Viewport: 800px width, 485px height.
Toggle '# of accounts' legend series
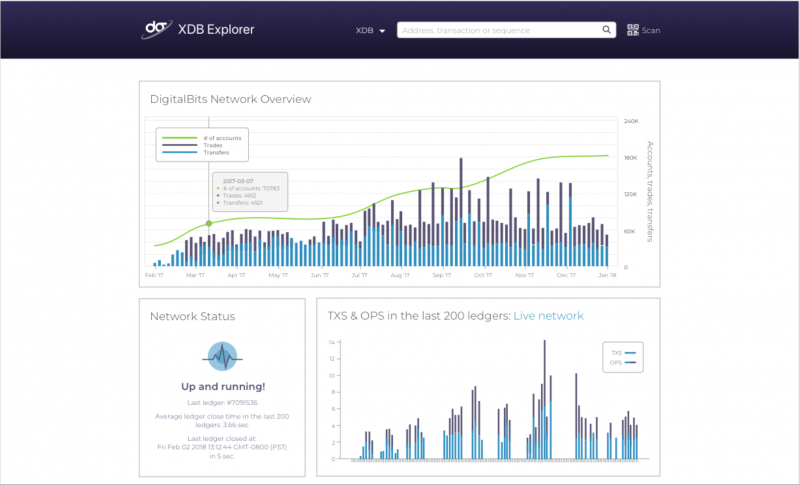point(202,138)
